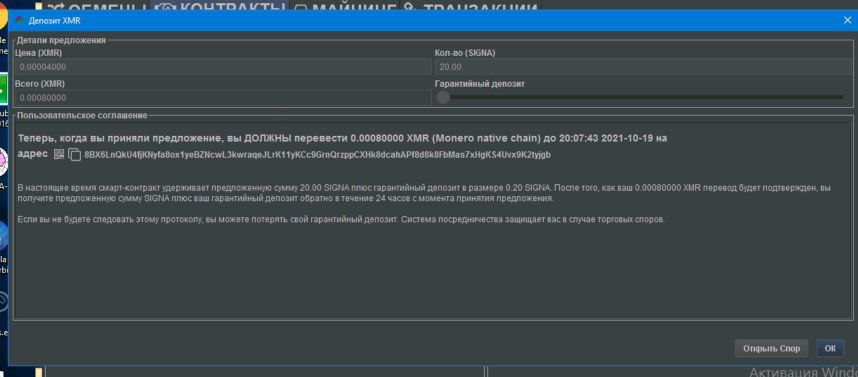Click the Пользовательское соглашение group label
The image size is (858, 377).
click(x=82, y=115)
